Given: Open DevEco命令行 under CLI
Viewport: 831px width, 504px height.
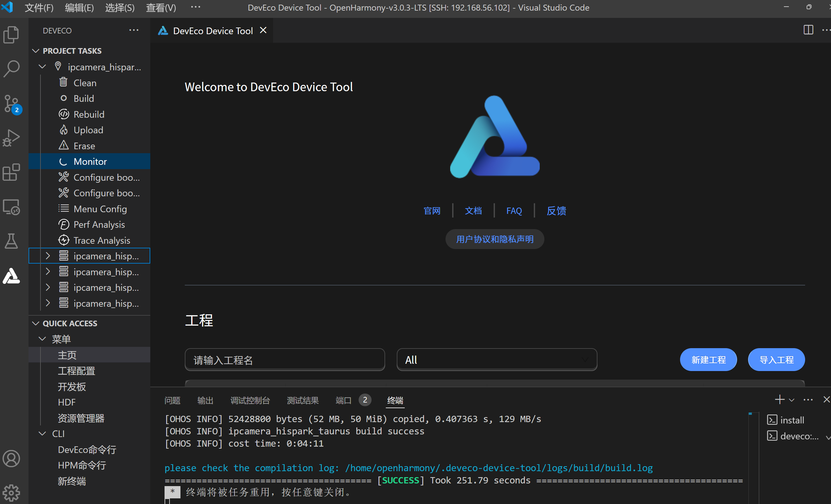Looking at the screenshot, I should (x=87, y=449).
